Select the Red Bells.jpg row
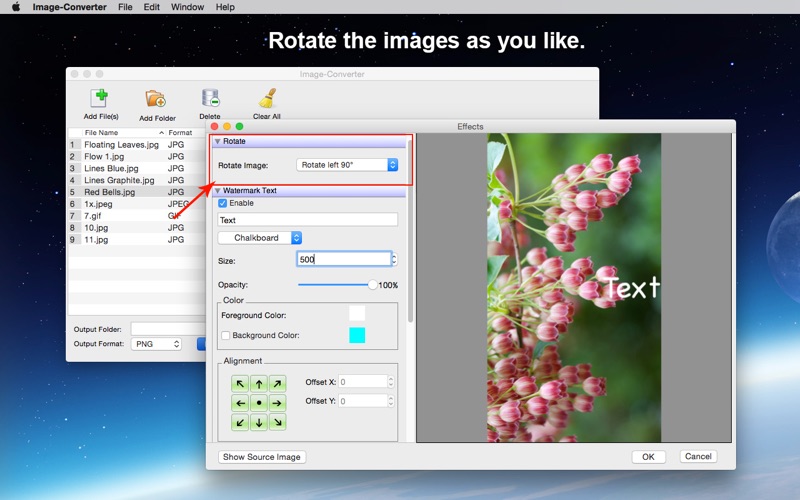This screenshot has height=500, width=800. (137, 192)
